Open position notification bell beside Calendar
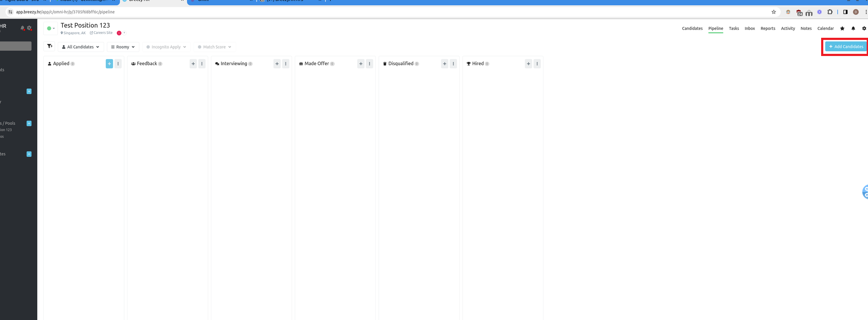868x320 pixels. [x=853, y=29]
